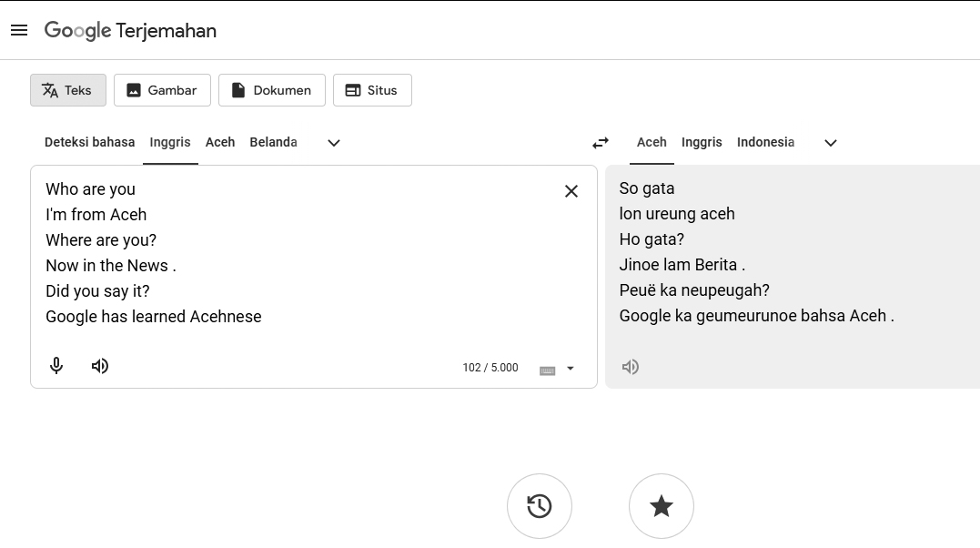Select Deteksi bahasa source option
The width and height of the screenshot is (980, 548).
[x=89, y=142]
